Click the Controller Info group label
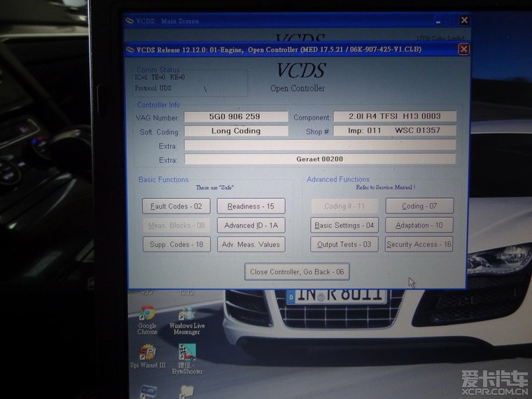 158,105
